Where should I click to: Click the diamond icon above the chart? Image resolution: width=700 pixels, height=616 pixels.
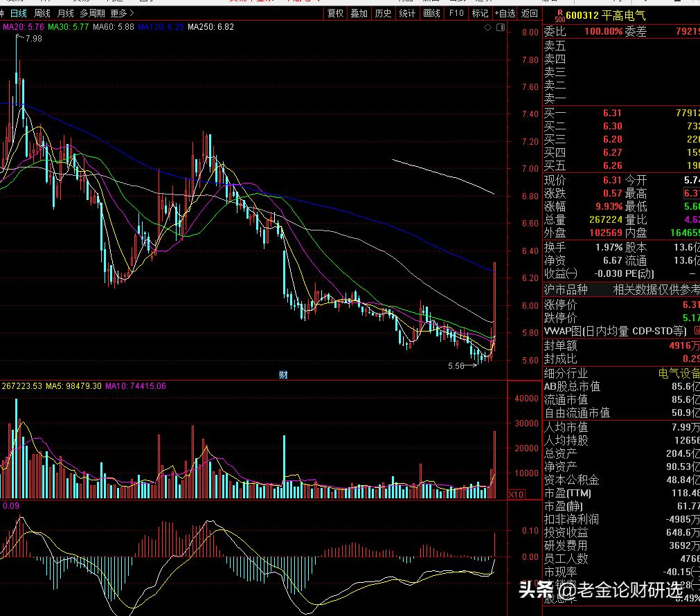[488, 28]
